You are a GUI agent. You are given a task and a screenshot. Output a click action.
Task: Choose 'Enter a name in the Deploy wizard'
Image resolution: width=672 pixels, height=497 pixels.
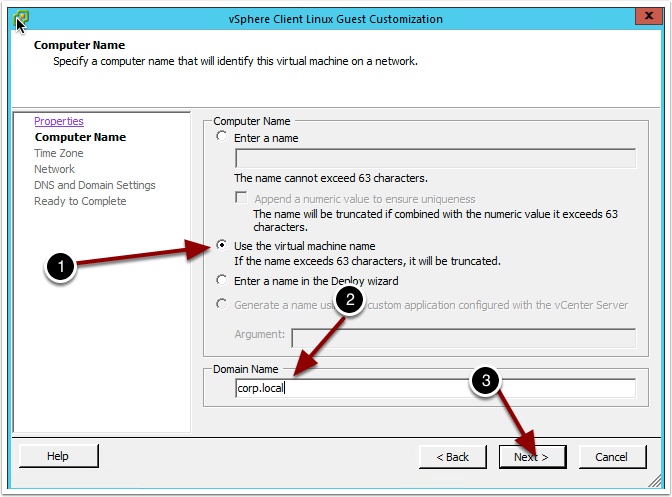click(221, 280)
